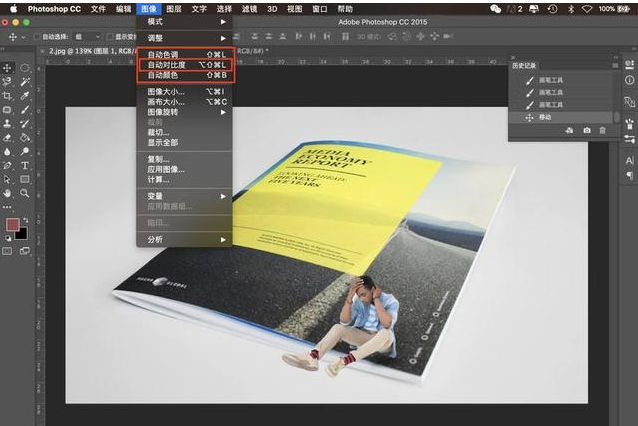638x426 pixels.
Task: Select the Zoom magnifier tool
Action: [24, 193]
